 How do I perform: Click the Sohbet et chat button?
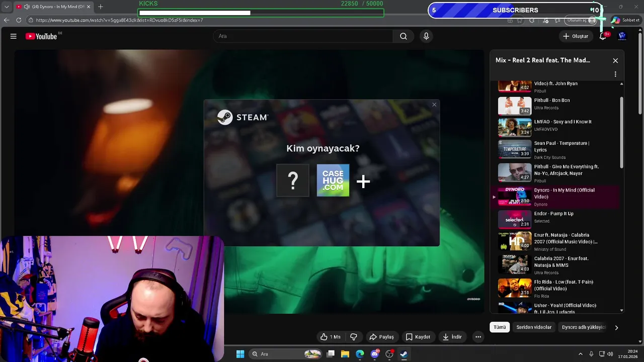click(625, 20)
